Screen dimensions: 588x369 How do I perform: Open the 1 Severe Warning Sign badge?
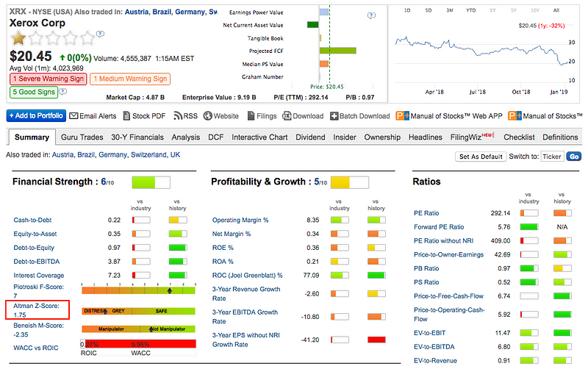coord(48,79)
